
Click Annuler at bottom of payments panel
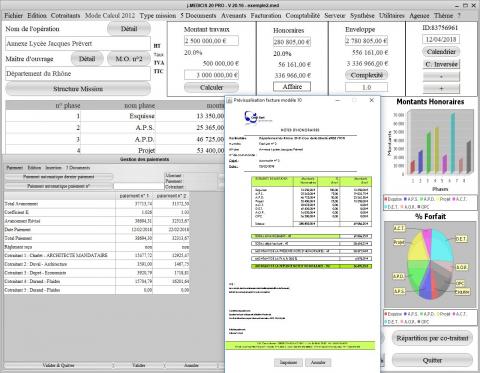191,365
